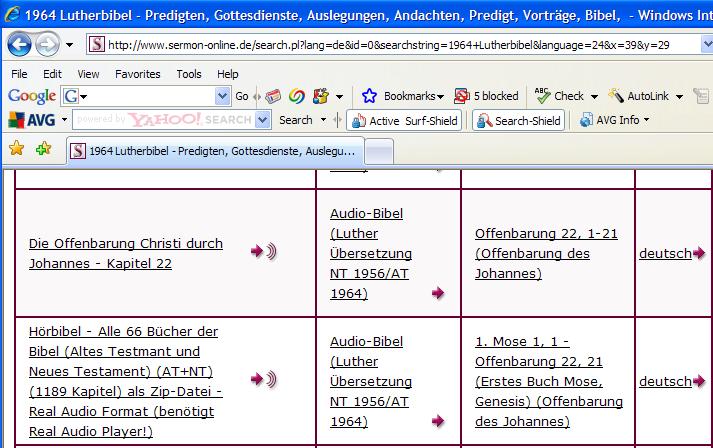Open Hörbibel Alle 66 Bücher der Bibel link
Image resolution: width=713 pixels, height=448 pixels.
[x=126, y=381]
